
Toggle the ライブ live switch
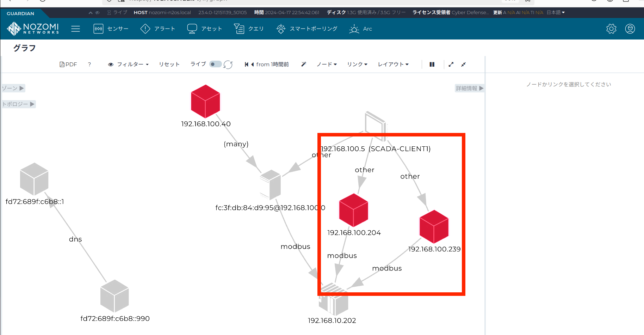(x=215, y=64)
